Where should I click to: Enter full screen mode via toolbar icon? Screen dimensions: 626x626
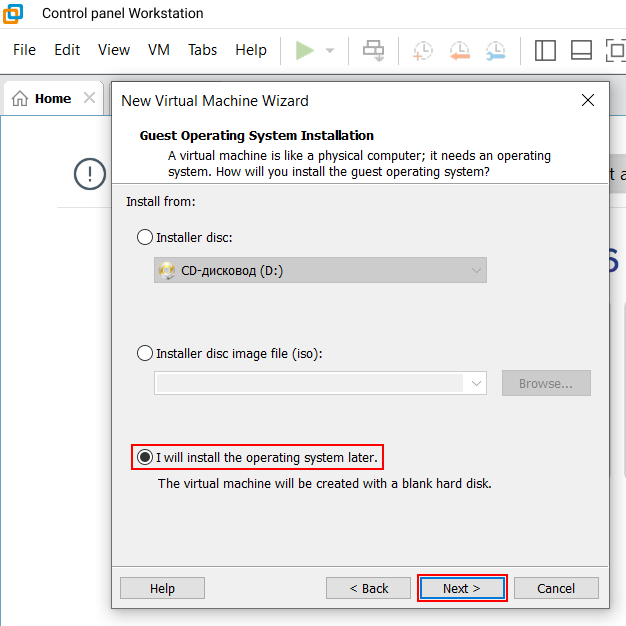click(615, 50)
